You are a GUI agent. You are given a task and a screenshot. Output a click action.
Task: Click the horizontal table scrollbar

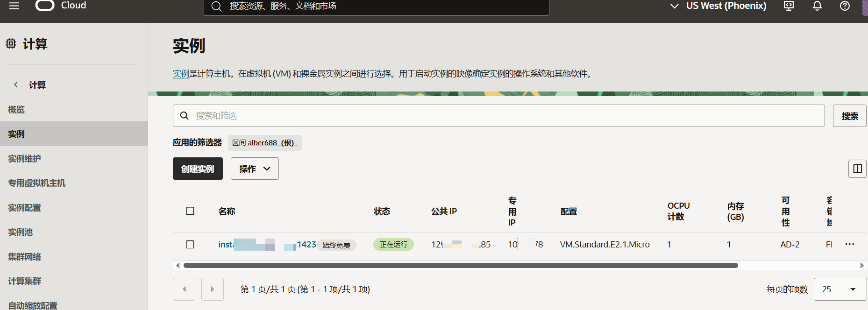click(x=460, y=265)
